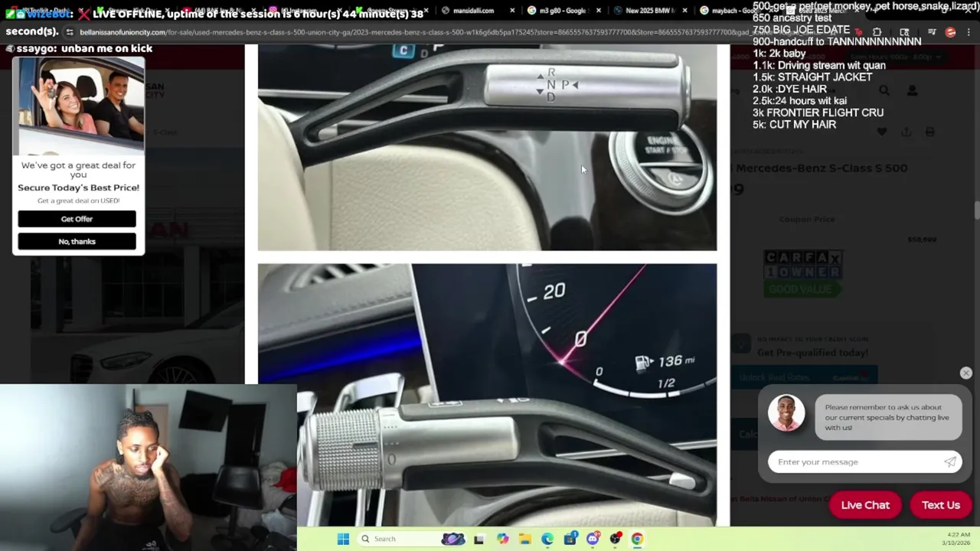This screenshot has height=551, width=980.
Task: Save vehicle with the heart icon
Action: (882, 132)
